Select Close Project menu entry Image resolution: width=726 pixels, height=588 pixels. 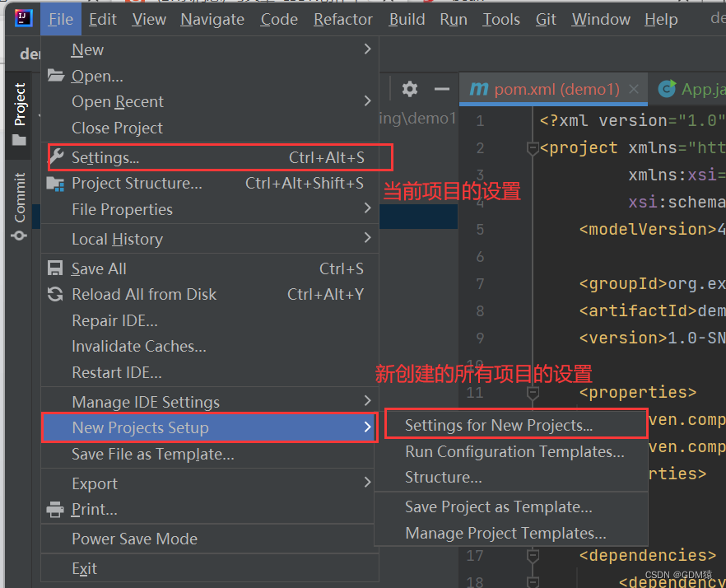[210, 128]
